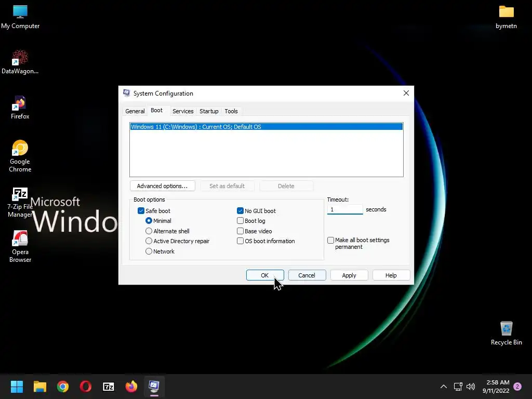Launch Firefox from the taskbar
Image resolution: width=532 pixels, height=399 pixels.
(x=131, y=387)
